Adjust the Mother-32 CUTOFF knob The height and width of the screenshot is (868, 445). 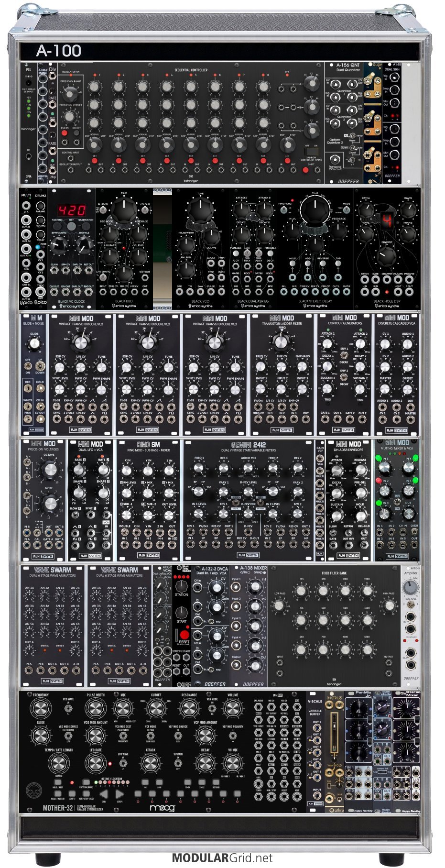(x=156, y=709)
